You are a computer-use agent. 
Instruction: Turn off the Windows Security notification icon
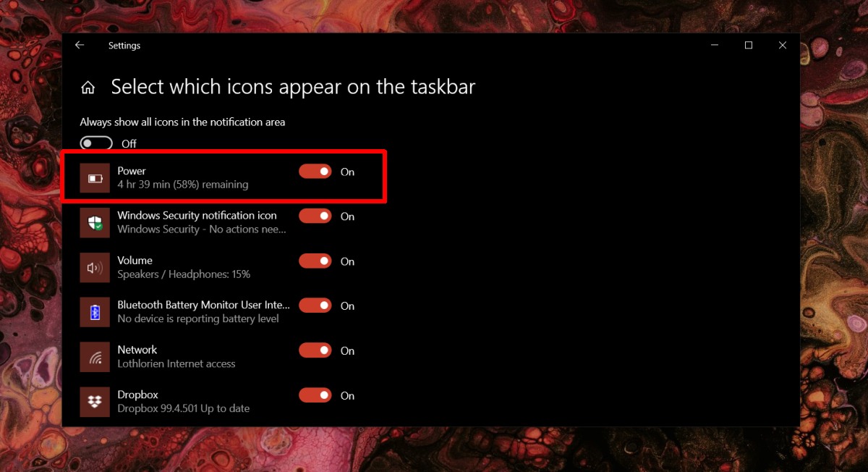pos(315,216)
